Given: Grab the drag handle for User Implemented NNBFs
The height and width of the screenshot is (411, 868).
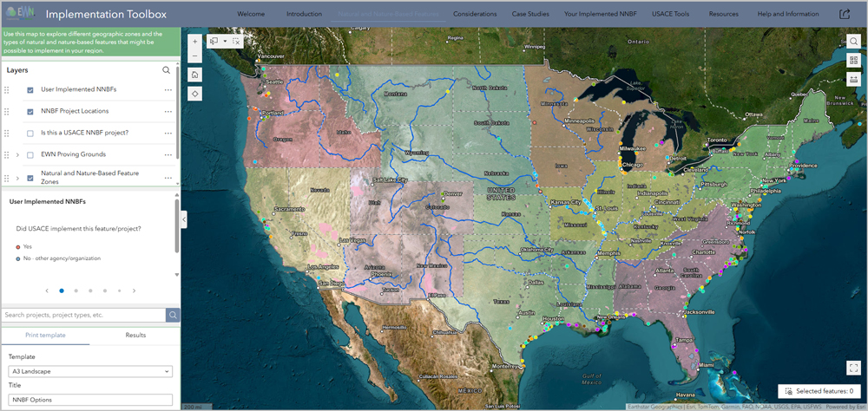Looking at the screenshot, I should click(7, 89).
